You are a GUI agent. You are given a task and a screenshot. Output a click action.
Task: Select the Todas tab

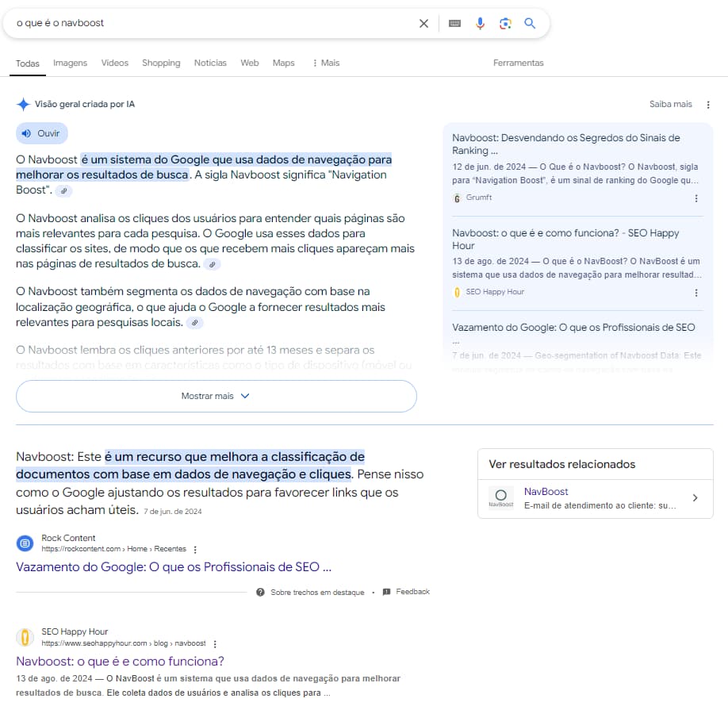point(28,63)
